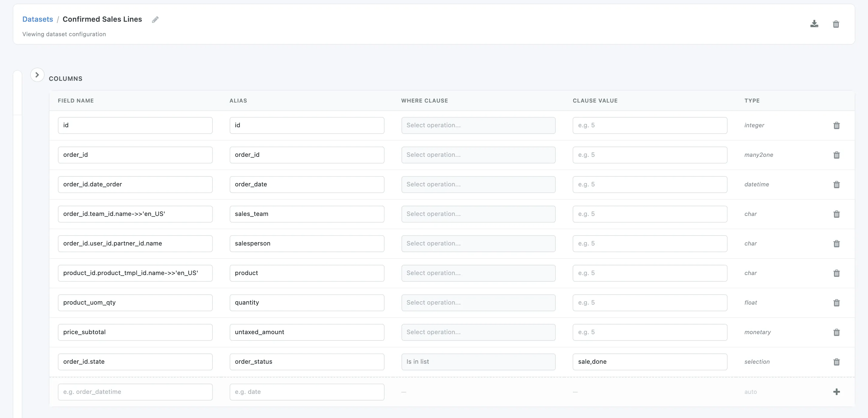The image size is (868, 418).
Task: Change the 'Is in list' operation dropdown
Action: coord(478,362)
